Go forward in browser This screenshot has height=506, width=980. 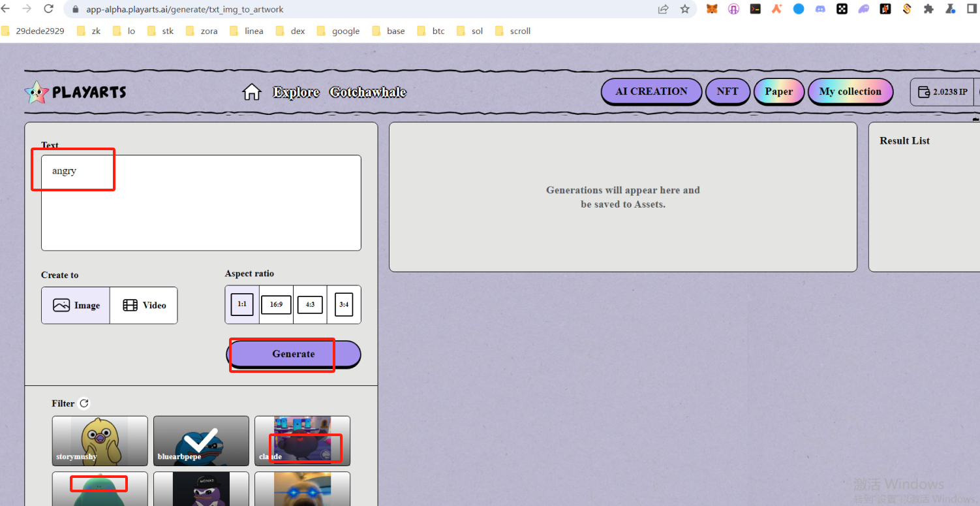click(27, 9)
